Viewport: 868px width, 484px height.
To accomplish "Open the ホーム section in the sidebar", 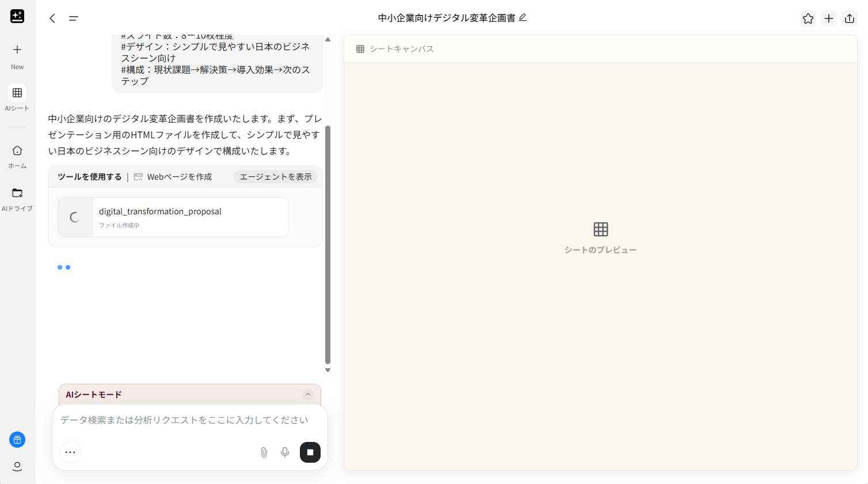I will (x=17, y=156).
